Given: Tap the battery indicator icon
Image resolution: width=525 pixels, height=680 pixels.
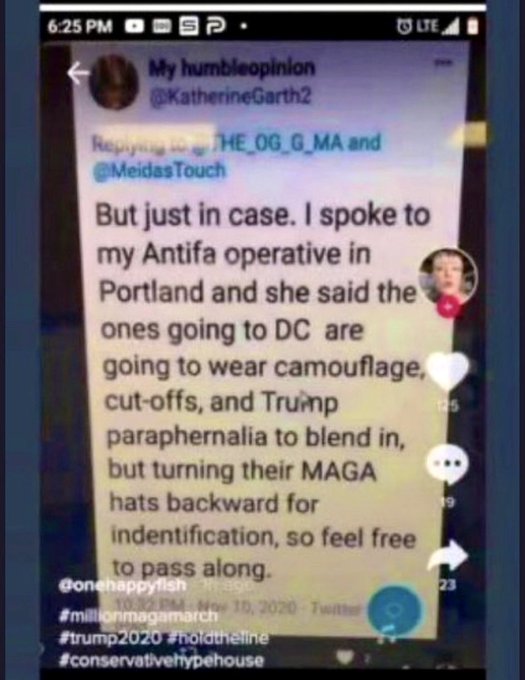Looking at the screenshot, I should click(x=473, y=26).
